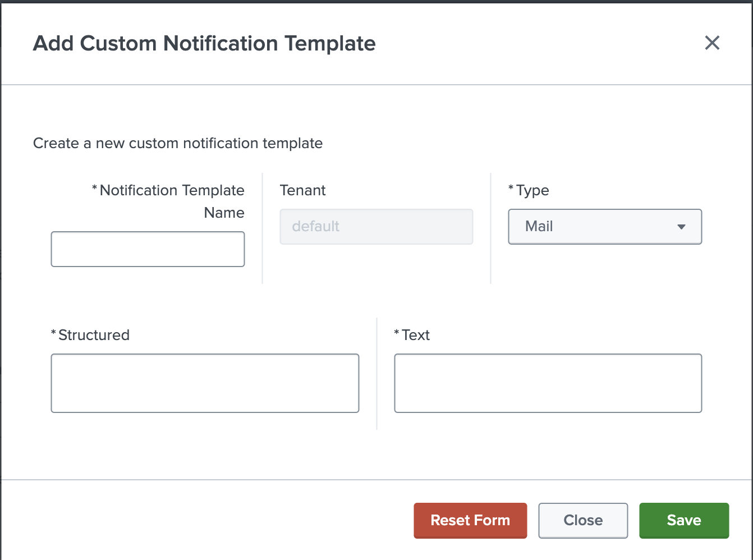Click the Reset Form button
753x560 pixels.
pos(470,520)
